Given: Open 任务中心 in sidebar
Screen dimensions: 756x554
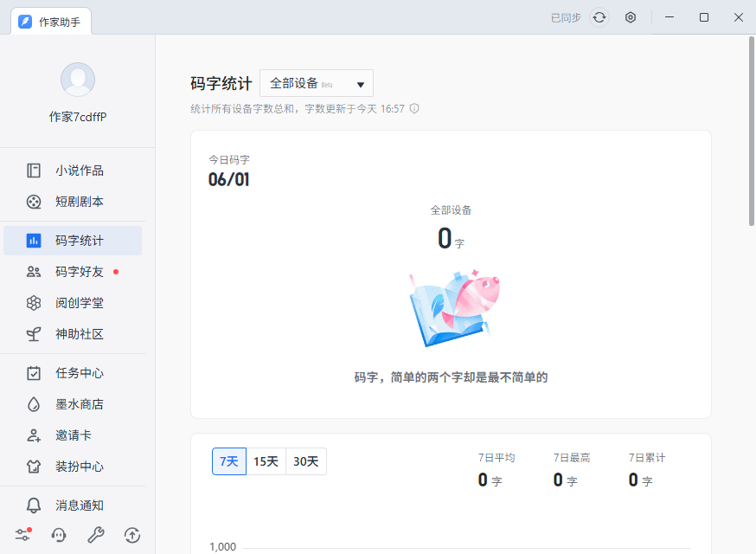Looking at the screenshot, I should point(73,373).
